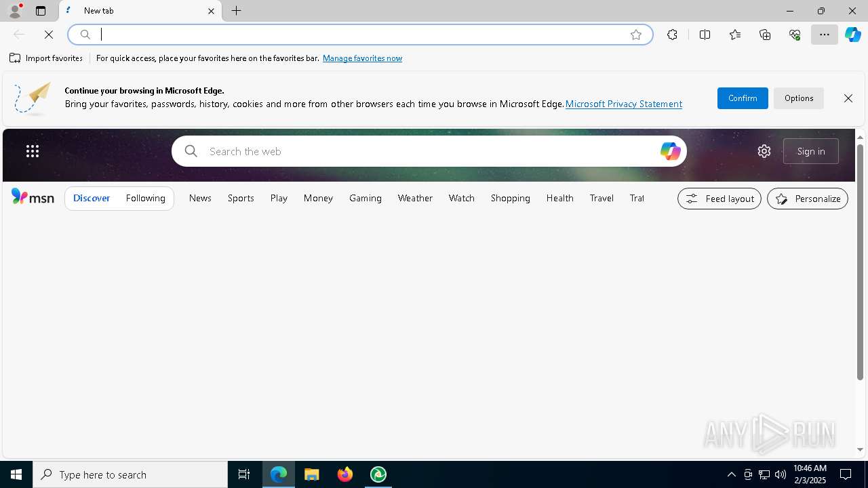The height and width of the screenshot is (488, 868).
Task: Click Import favorites
Action: click(x=46, y=58)
